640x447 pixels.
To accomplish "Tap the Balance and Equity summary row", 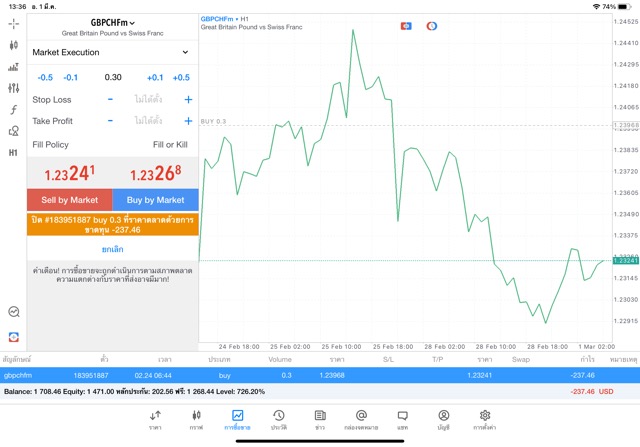I will tap(320, 391).
